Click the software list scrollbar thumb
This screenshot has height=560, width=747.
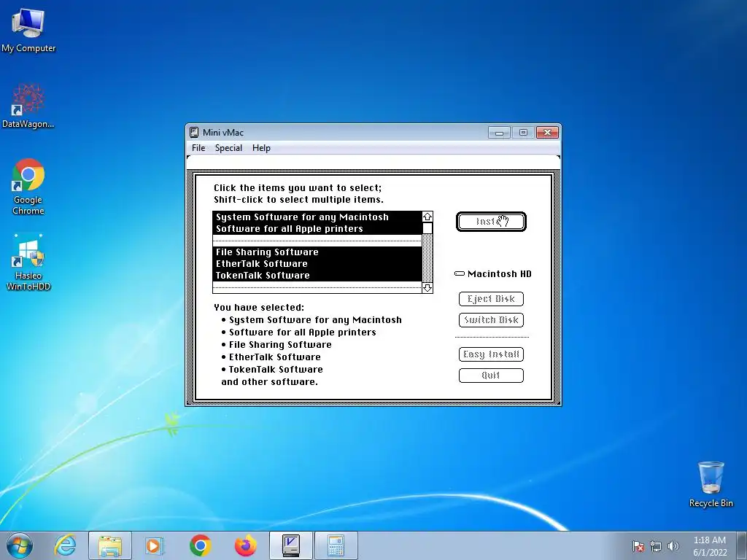point(427,228)
